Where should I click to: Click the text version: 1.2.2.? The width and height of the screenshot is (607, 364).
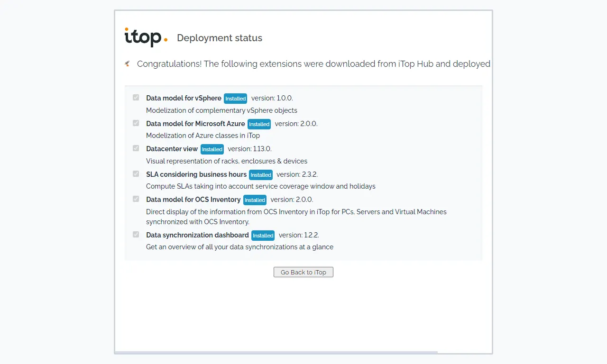(299, 235)
